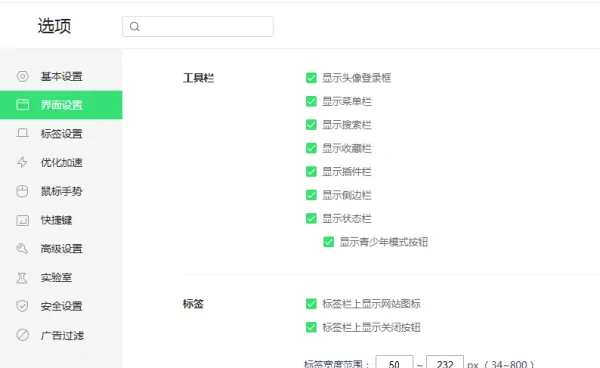
Task: Click the minimum tab width field 50
Action: pos(394,363)
